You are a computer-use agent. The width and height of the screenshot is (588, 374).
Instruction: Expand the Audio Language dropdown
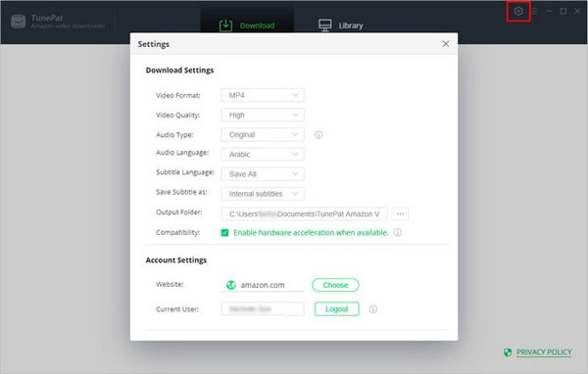click(263, 155)
